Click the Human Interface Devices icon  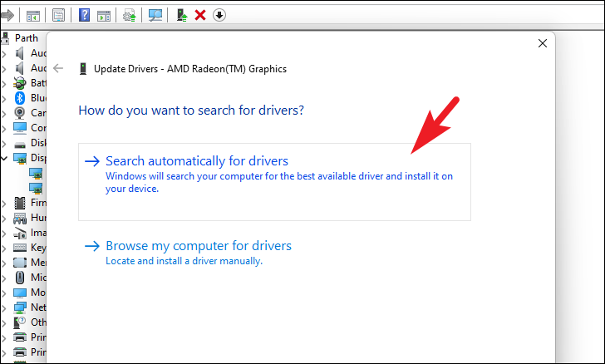(x=20, y=218)
